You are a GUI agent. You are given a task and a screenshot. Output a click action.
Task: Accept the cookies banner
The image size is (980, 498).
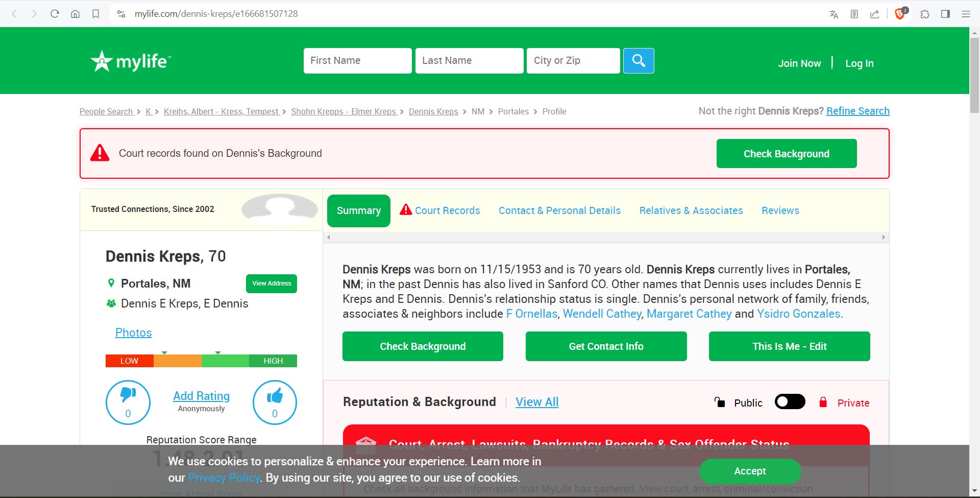(750, 471)
